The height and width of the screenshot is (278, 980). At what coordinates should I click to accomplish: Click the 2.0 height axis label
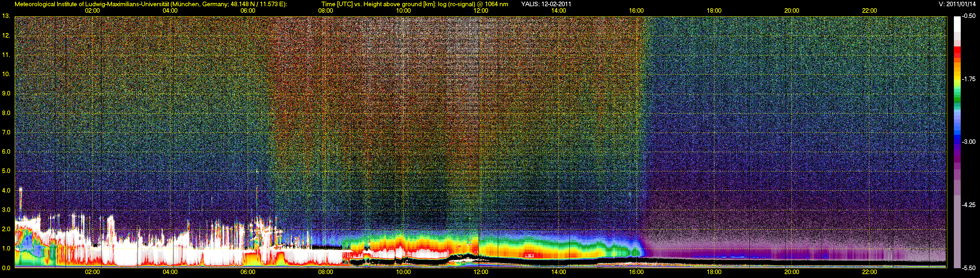pos(6,229)
